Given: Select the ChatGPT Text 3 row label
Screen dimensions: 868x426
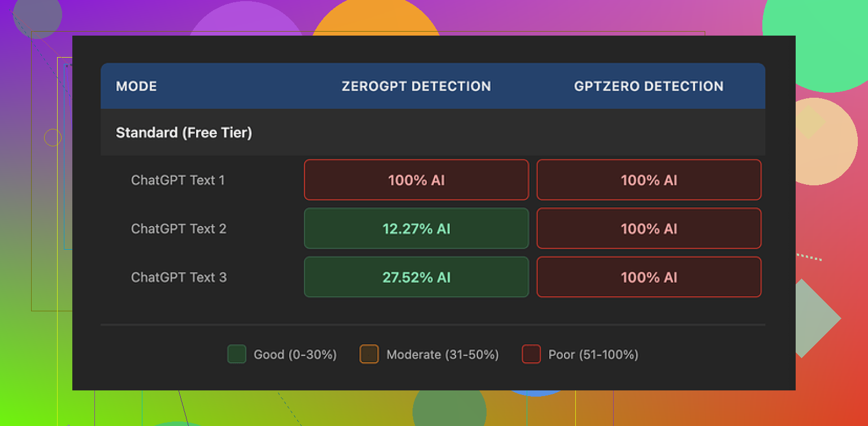Looking at the screenshot, I should click(x=179, y=277).
